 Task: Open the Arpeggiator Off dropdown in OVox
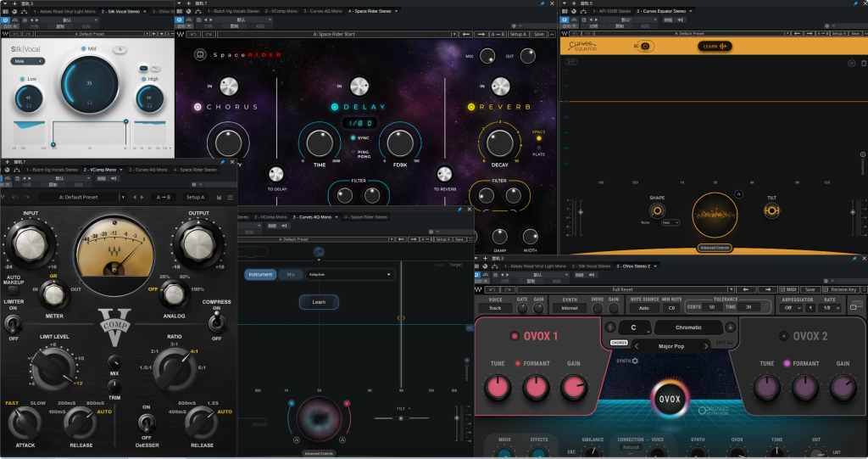793,308
